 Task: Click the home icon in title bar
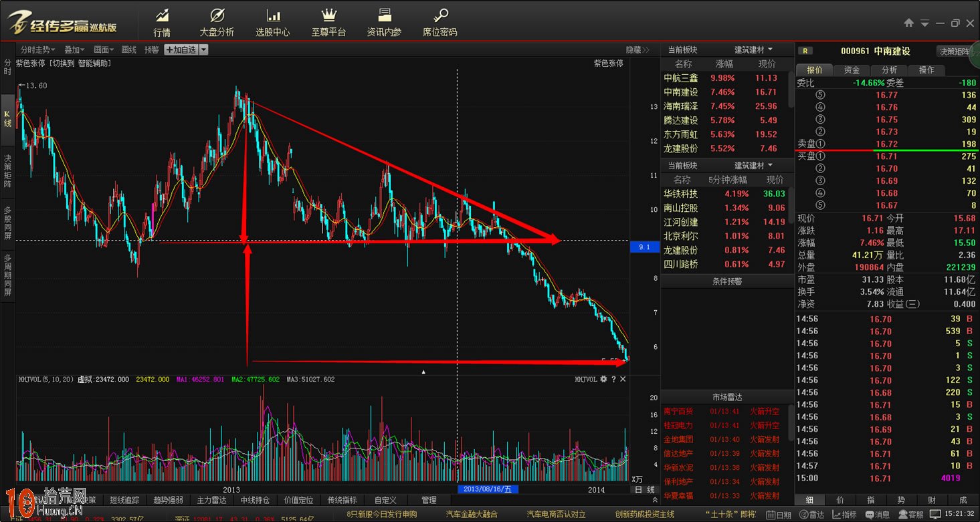(908, 23)
